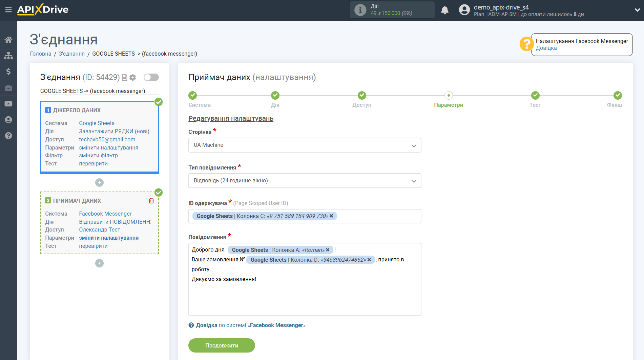Click receiver перевірити test link
This screenshot has height=360, width=644.
coord(93,246)
